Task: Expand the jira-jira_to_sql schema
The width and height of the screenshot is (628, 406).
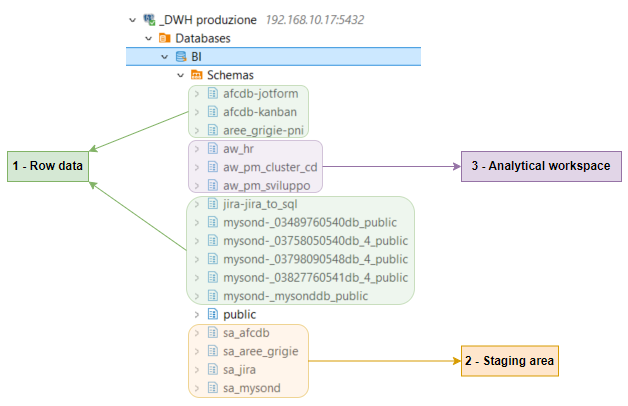Action: (197, 204)
